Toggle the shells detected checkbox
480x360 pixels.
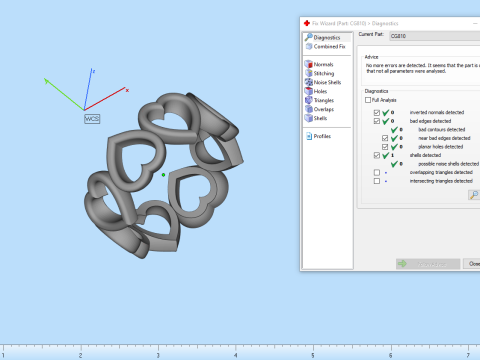(377, 155)
